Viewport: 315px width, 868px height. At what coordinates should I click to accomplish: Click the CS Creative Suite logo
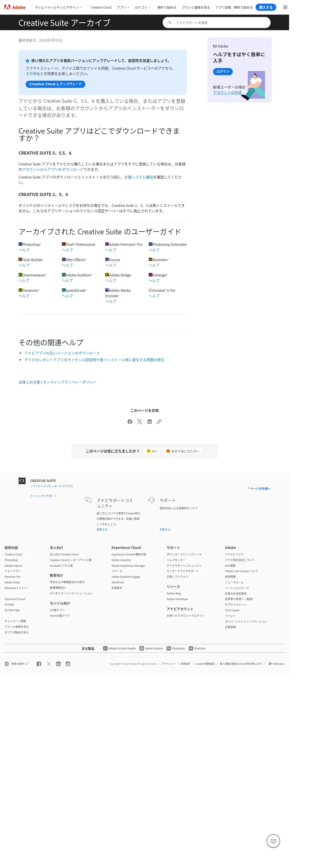tap(22, 480)
